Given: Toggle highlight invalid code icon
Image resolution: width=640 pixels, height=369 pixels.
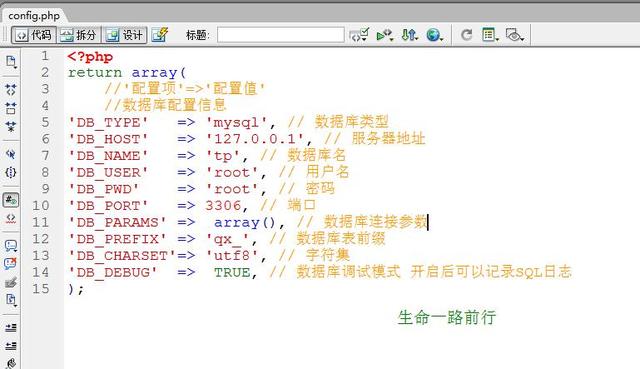Looking at the screenshot, I should click(x=11, y=218).
